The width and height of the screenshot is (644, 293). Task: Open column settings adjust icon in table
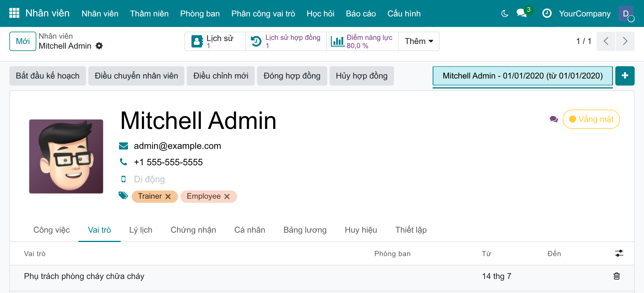(619, 253)
